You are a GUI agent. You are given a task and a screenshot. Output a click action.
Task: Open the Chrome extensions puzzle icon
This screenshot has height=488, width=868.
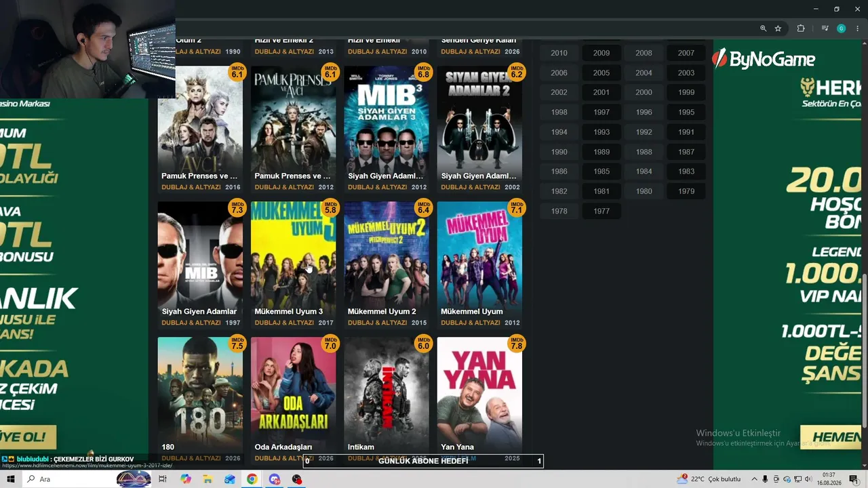tap(801, 28)
